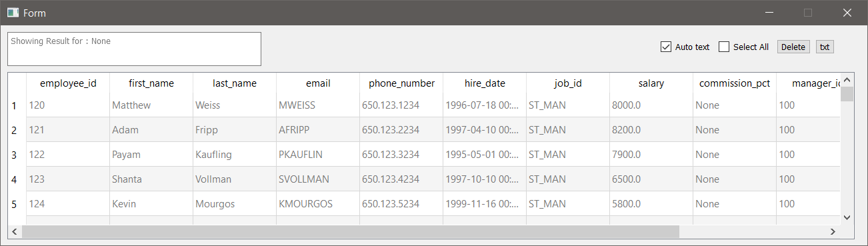This screenshot has width=868, height=246.
Task: Click the salary cell 8000.0
Action: point(651,105)
